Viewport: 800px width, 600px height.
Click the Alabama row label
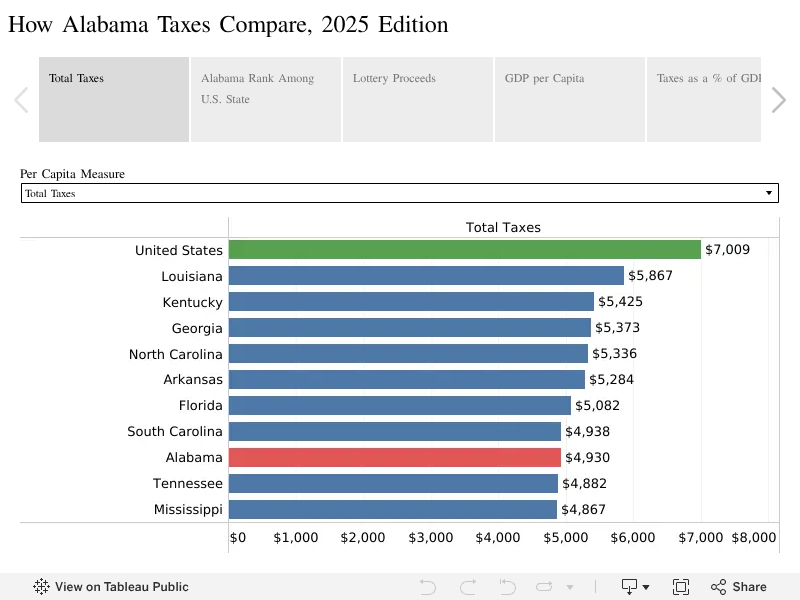(194, 457)
